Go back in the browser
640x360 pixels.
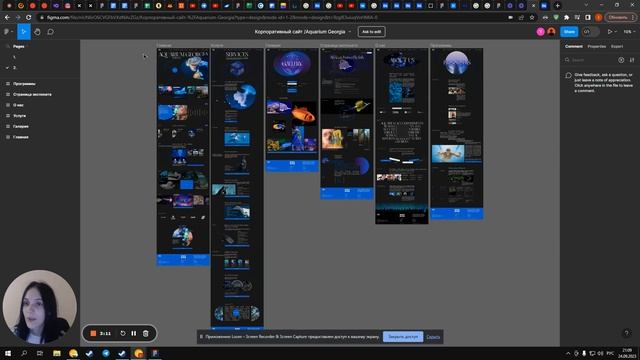click(x=7, y=18)
